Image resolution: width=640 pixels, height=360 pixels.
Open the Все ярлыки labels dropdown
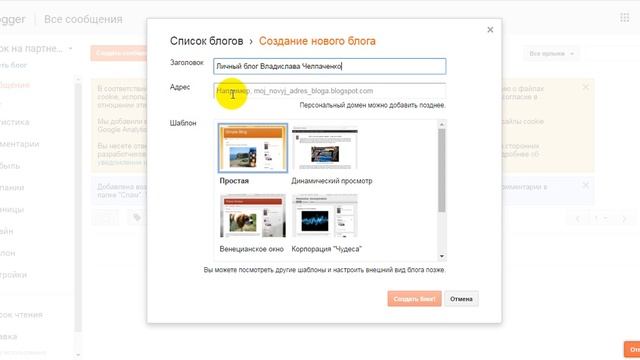(551, 53)
